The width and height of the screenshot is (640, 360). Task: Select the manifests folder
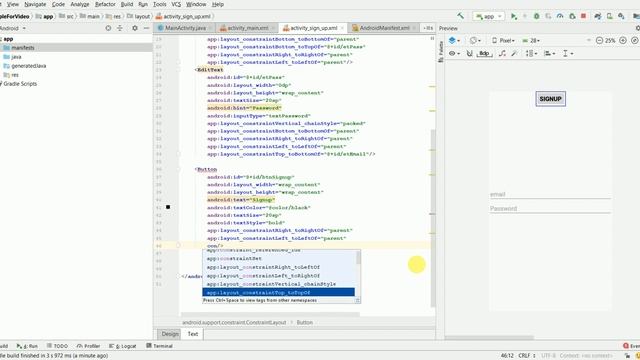pyautogui.click(x=76, y=48)
